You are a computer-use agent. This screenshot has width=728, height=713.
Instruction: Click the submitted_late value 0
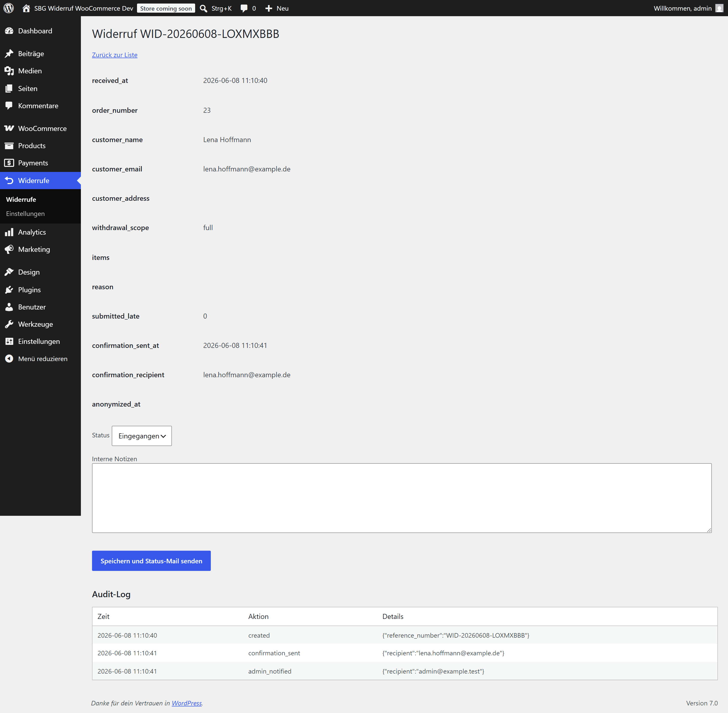[205, 317]
